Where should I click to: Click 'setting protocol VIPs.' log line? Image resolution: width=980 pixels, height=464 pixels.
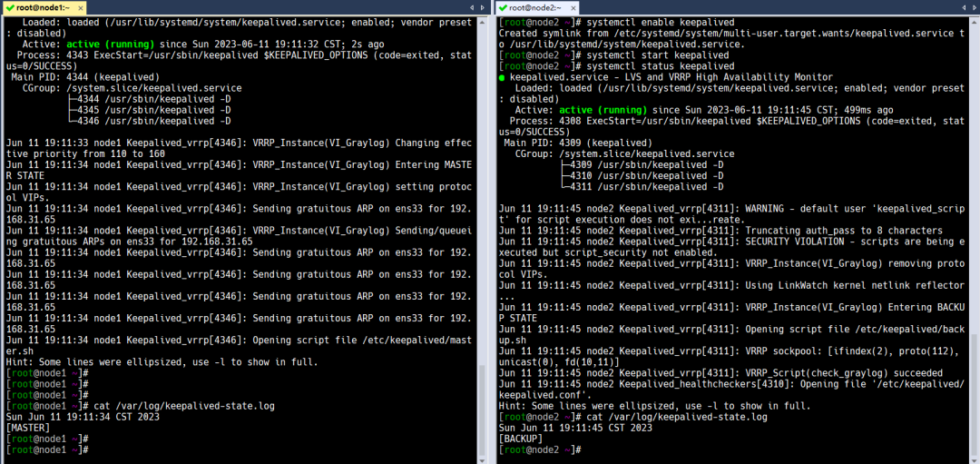(x=239, y=192)
